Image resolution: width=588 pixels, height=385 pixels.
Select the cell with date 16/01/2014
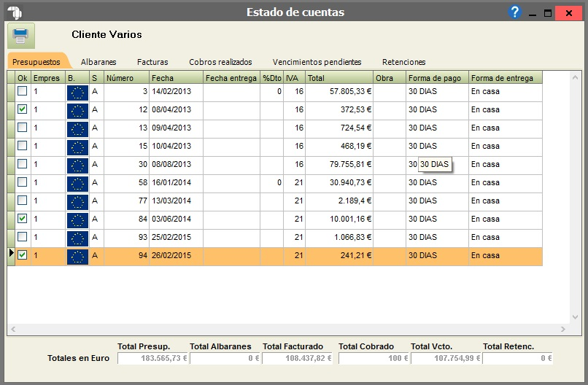click(177, 184)
